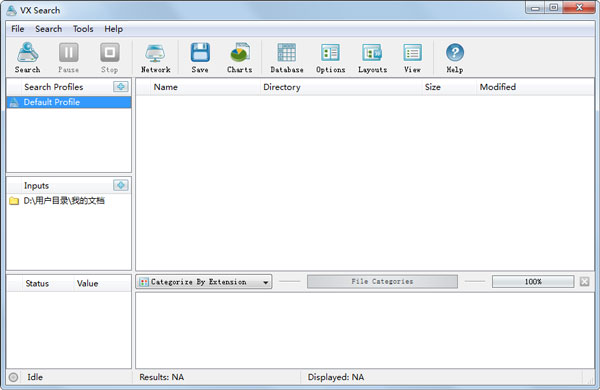Viewport: 600px width, 390px height.
Task: Click the 100% progress bar
Action: pyautogui.click(x=533, y=282)
